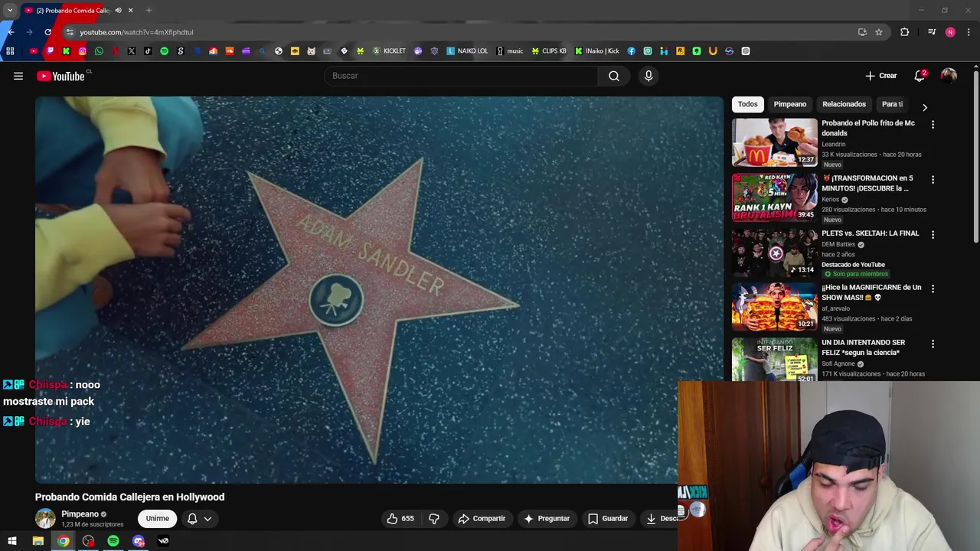Go to YouTube home via logo
Viewport: 980px width, 551px height.
point(60,76)
